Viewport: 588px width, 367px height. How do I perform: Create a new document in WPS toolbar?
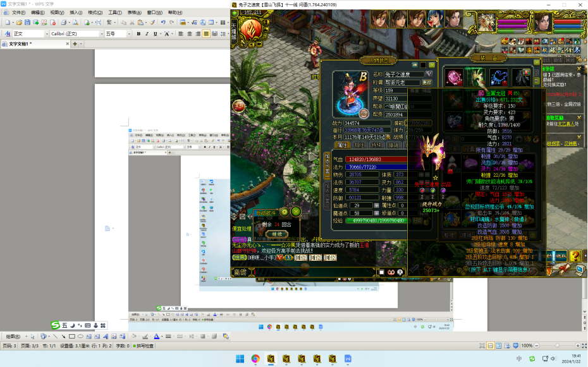(x=8, y=23)
